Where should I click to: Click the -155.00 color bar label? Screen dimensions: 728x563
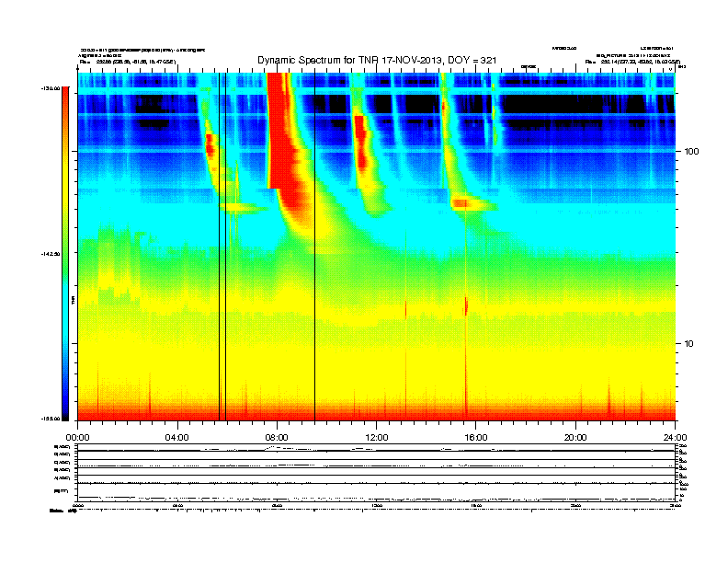point(51,419)
